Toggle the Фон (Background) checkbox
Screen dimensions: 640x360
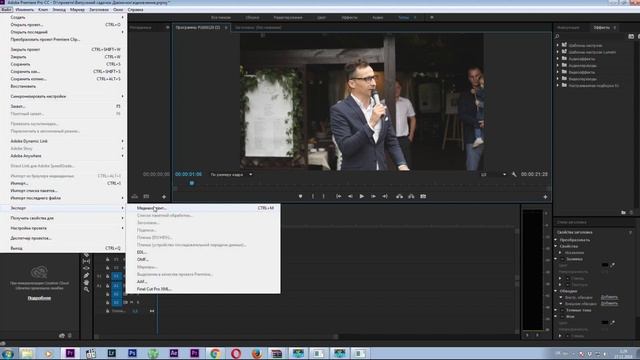tap(562, 317)
